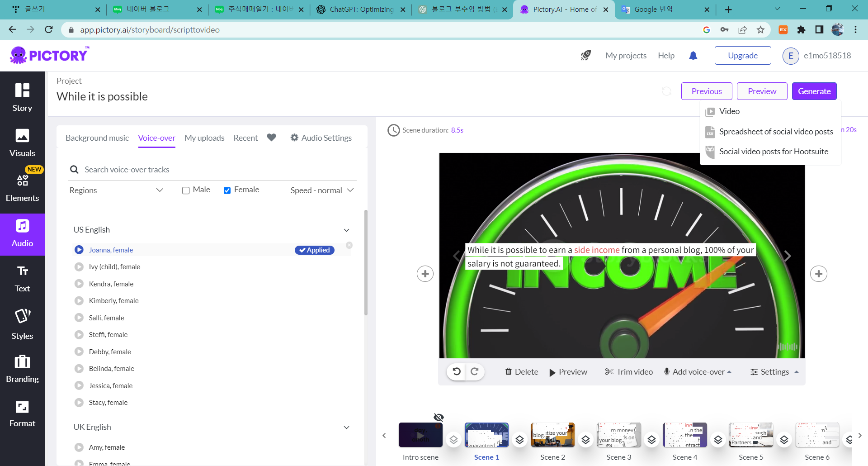Add scene before current scene
Viewport: 868px width, 466px height.
point(425,274)
